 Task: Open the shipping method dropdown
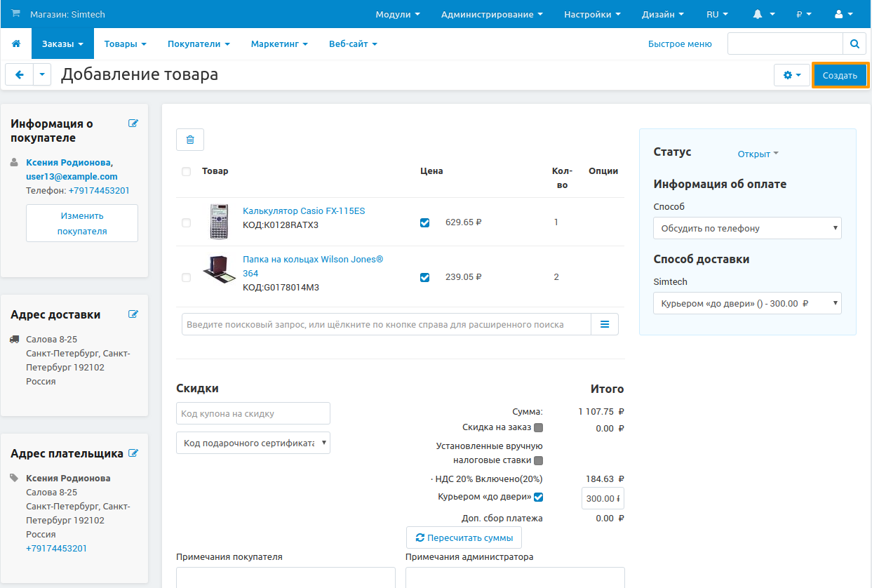(x=747, y=304)
